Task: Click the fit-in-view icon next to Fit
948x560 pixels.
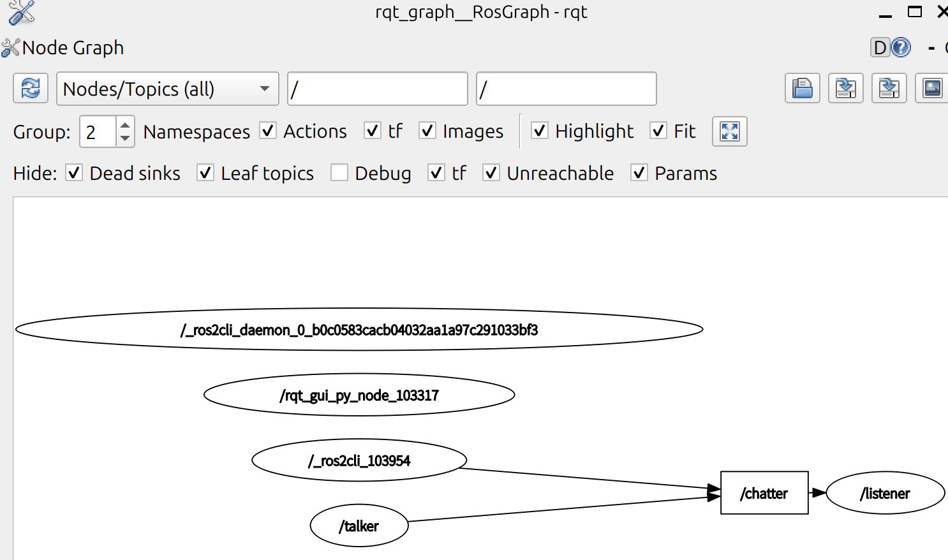Action: (729, 131)
